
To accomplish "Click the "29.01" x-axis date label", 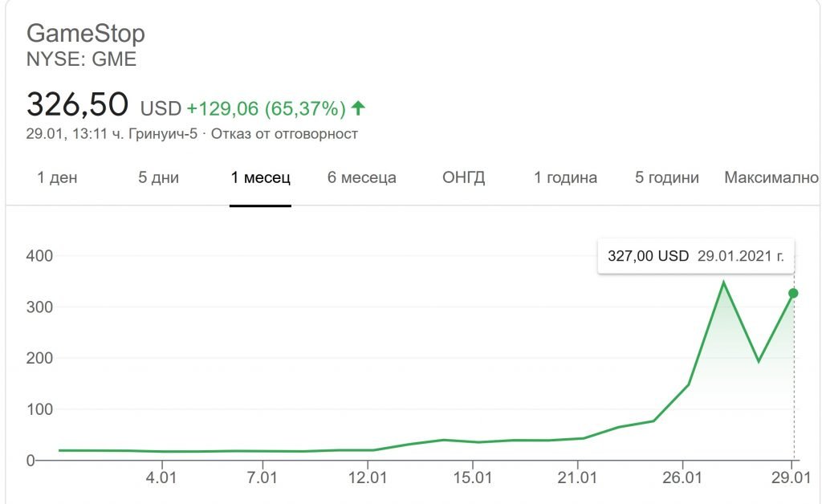I will [791, 478].
